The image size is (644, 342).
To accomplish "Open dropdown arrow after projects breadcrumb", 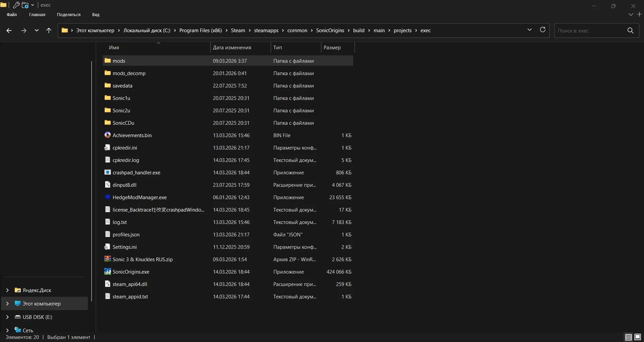I will [x=416, y=31].
